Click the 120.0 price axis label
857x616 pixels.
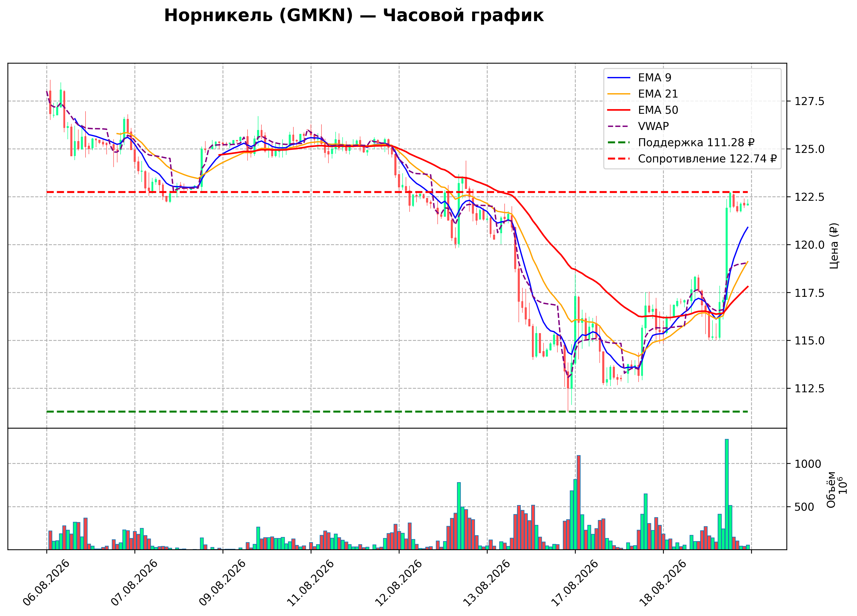click(x=809, y=245)
